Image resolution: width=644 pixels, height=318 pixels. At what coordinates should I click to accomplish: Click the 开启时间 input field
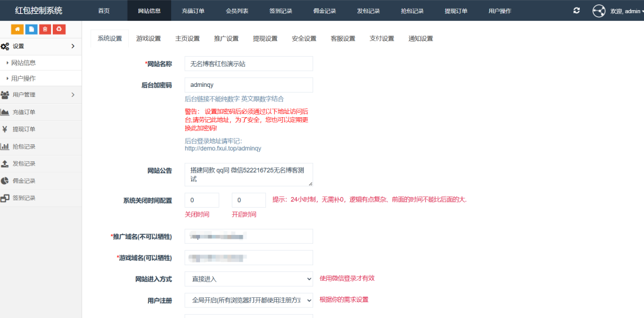click(x=249, y=200)
